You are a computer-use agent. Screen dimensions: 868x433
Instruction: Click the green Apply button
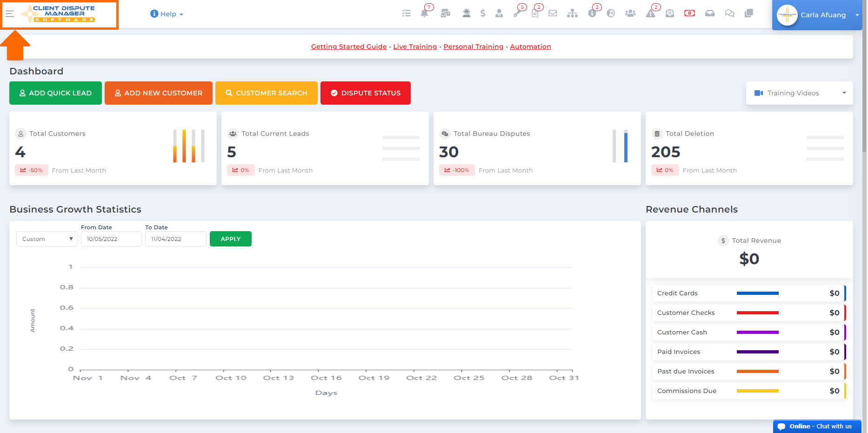pyautogui.click(x=231, y=239)
